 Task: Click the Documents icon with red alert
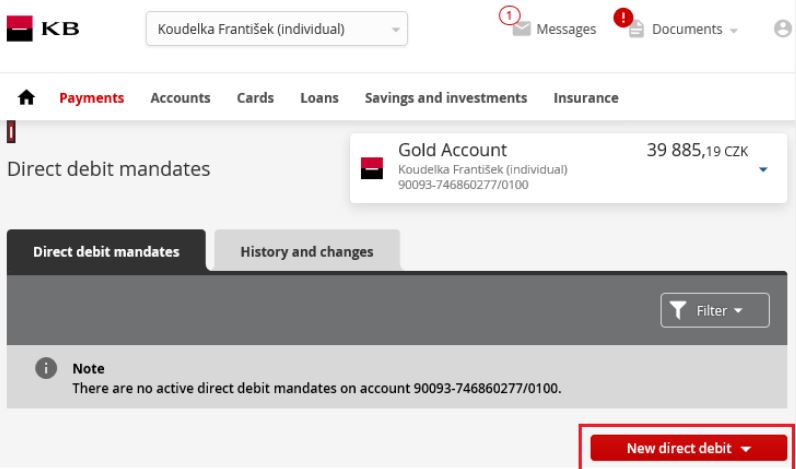(636, 29)
